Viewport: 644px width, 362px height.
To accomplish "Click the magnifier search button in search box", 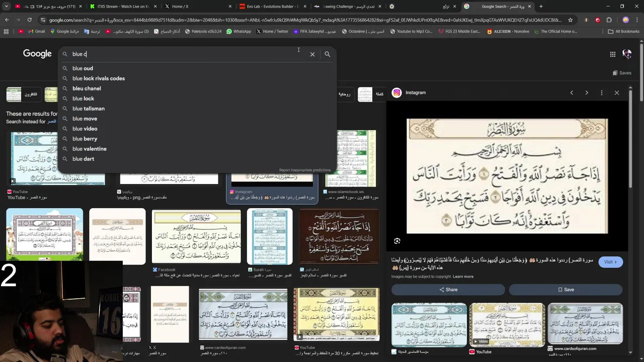I will pos(327,54).
